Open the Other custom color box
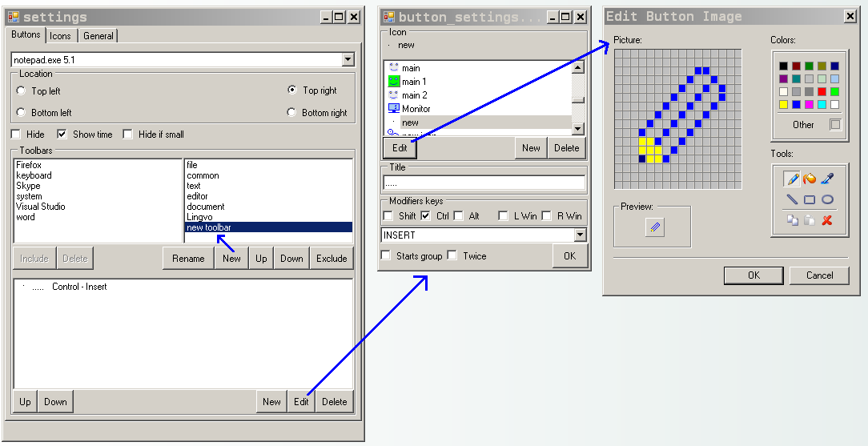 [835, 124]
